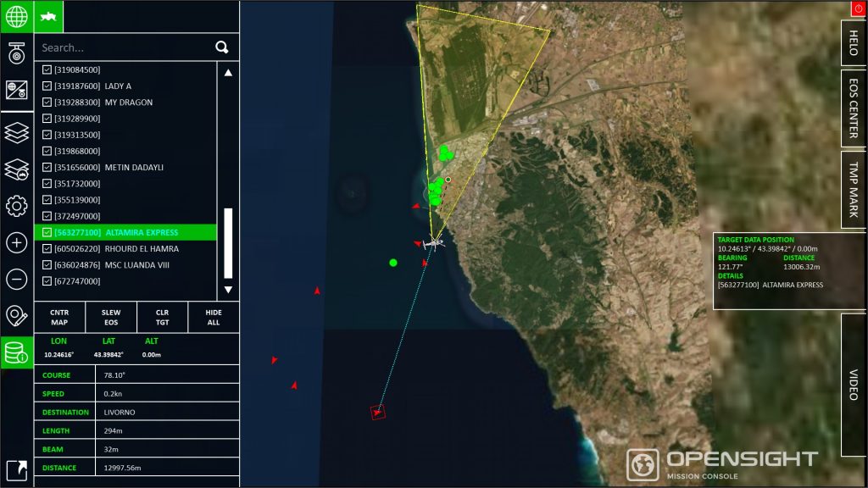Select the [351732000] list entry
Viewport: 868px width, 488px height.
click(x=125, y=183)
